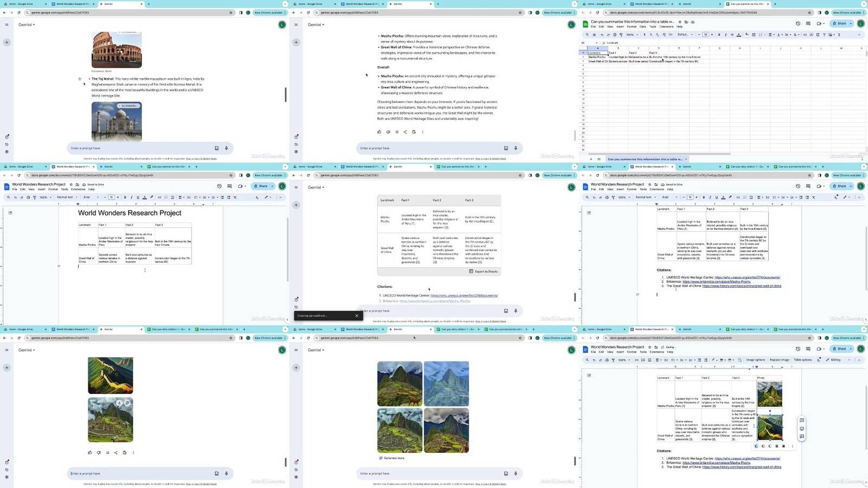Upload image icon in Gemini window showing Taj Mahal
The image size is (868, 488).
pos(216,148)
